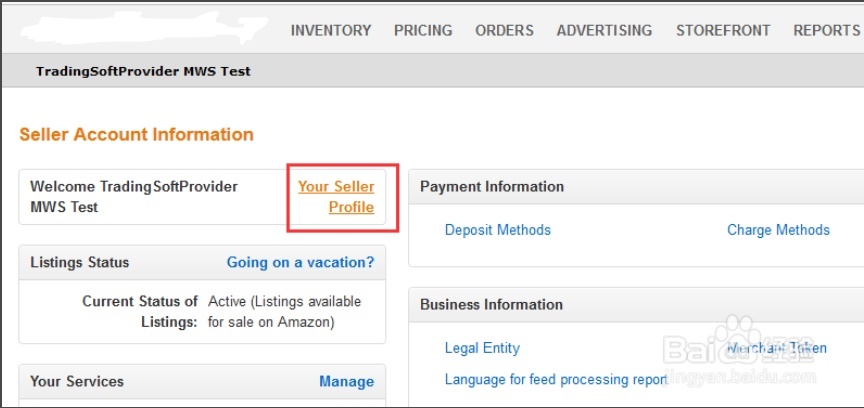Click the Seller Account Information heading
This screenshot has height=408, width=864.
[x=136, y=134]
